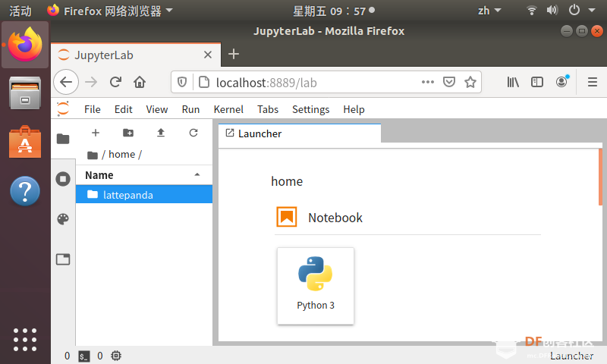Click the page info icon in address bar
Viewport: 607px width, 364px height.
point(204,82)
